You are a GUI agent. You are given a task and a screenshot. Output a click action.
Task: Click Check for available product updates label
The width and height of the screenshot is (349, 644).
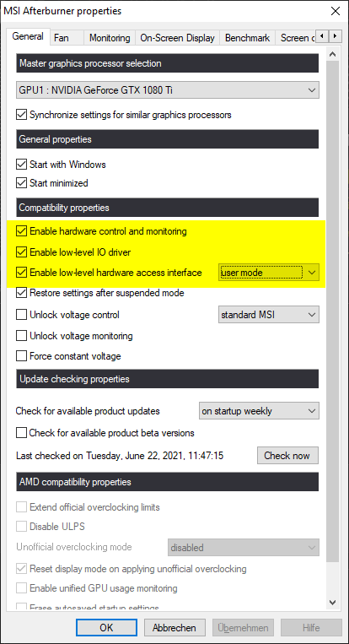click(88, 411)
